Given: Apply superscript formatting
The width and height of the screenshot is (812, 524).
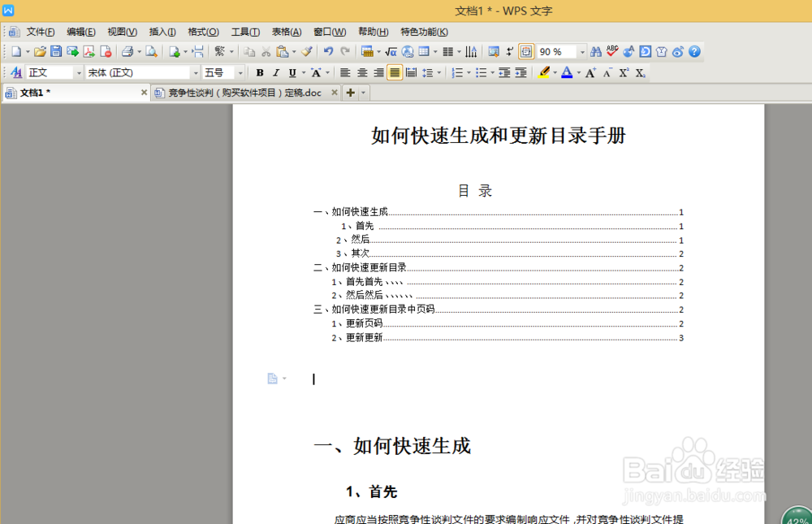Looking at the screenshot, I should 624,73.
